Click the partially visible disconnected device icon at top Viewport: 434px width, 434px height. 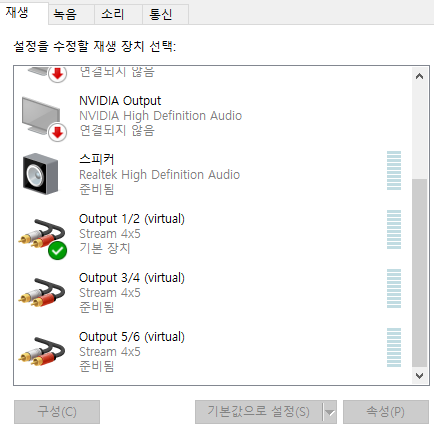click(x=47, y=73)
